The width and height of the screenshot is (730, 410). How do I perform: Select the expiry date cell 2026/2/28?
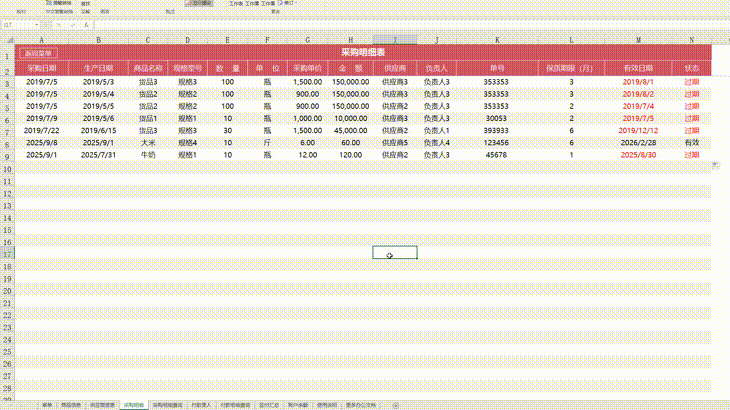(638, 143)
